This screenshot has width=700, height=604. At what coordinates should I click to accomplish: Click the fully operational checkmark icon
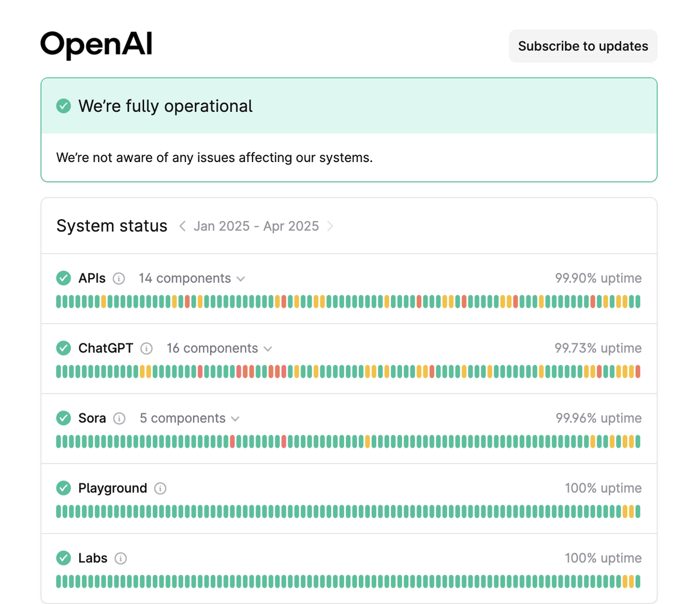[x=64, y=106]
